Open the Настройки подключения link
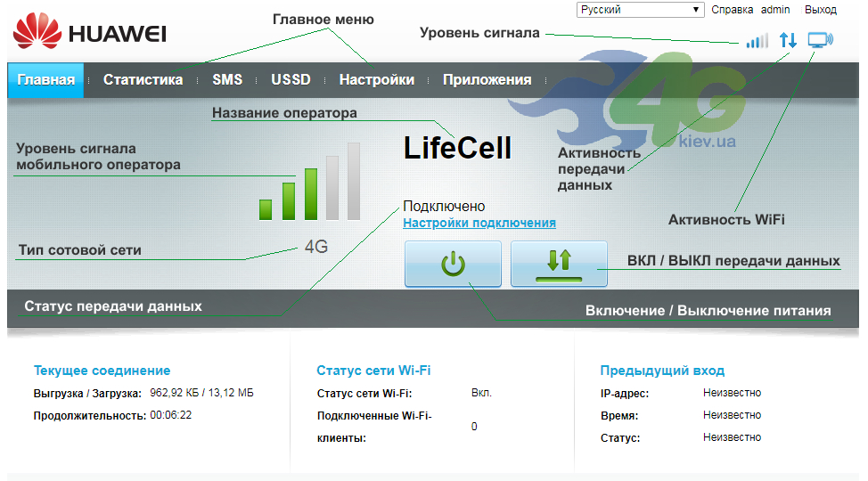 [479, 223]
